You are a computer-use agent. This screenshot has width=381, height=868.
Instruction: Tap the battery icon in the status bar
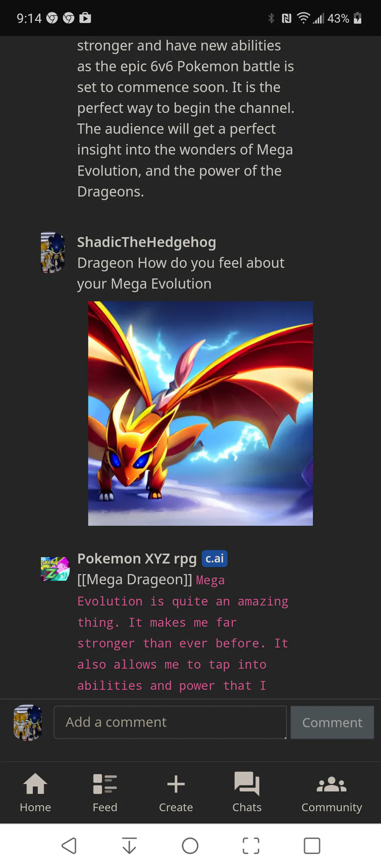coord(358,18)
